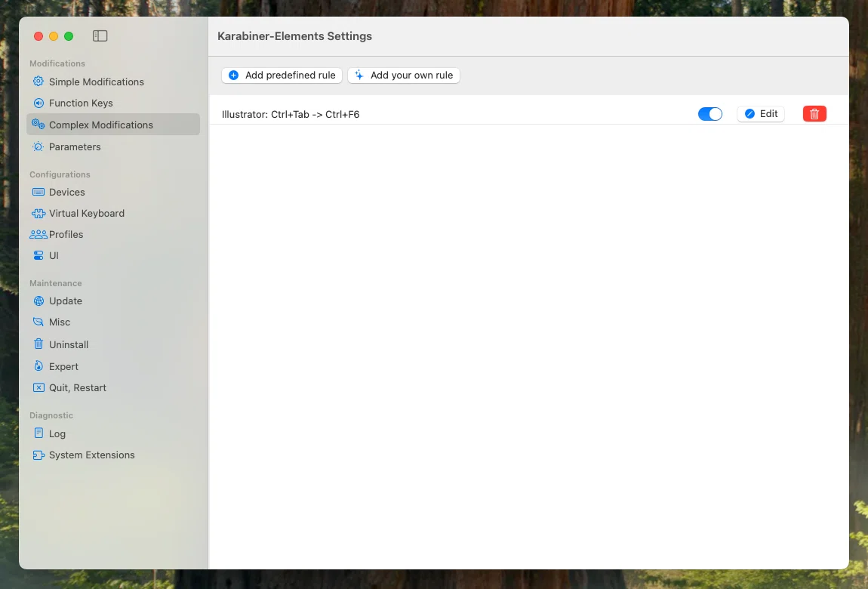Screen dimensions: 868x589
Task: Open Expert settings
Action: (x=113, y=366)
